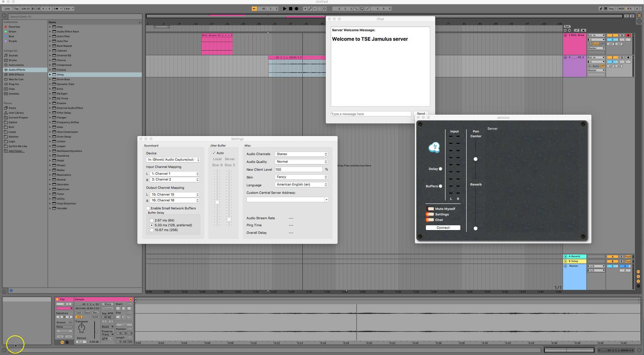Toggle Automation Arm in the transport bar
This screenshot has width=644, height=355.
pyautogui.click(x=310, y=9)
